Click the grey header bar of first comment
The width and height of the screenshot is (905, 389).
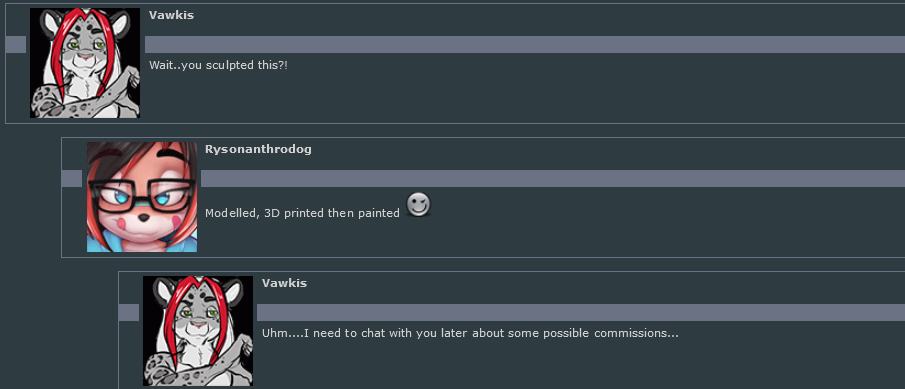pos(525,44)
